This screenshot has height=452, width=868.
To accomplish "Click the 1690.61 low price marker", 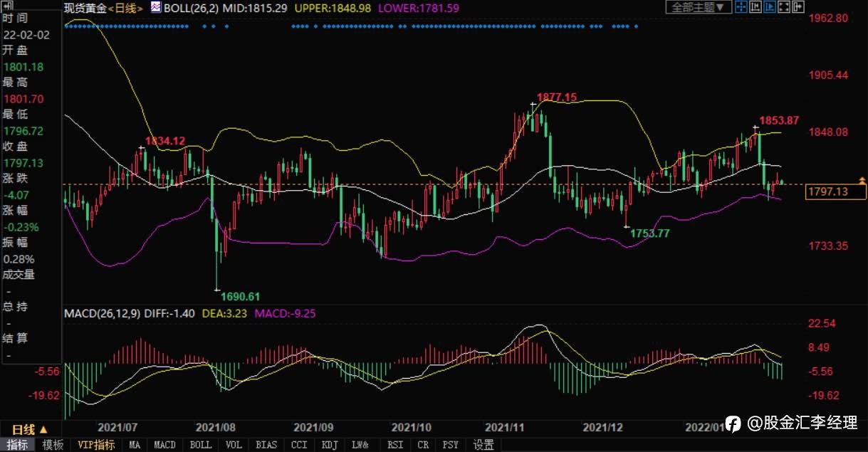I will 240,296.
